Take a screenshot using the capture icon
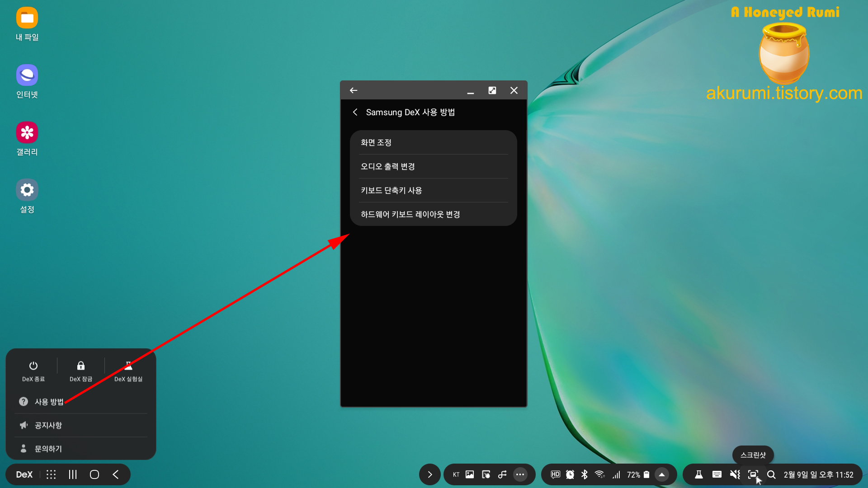868x488 pixels. [753, 474]
